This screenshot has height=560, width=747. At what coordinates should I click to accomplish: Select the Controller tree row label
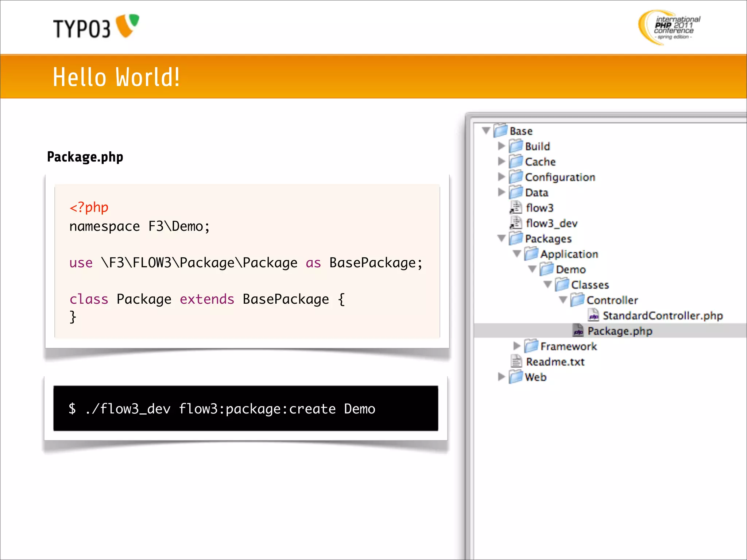612,300
